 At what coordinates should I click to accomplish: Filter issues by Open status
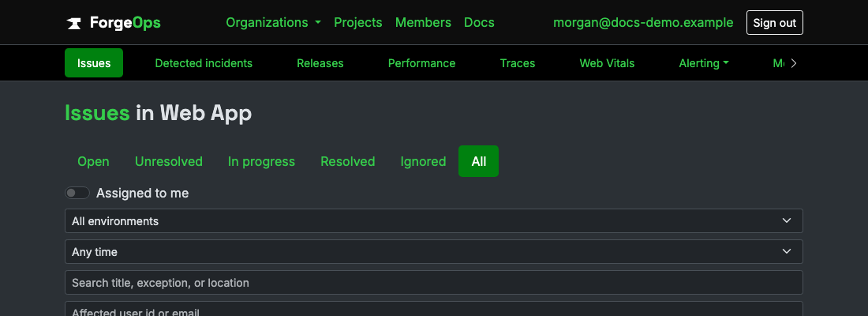94,161
